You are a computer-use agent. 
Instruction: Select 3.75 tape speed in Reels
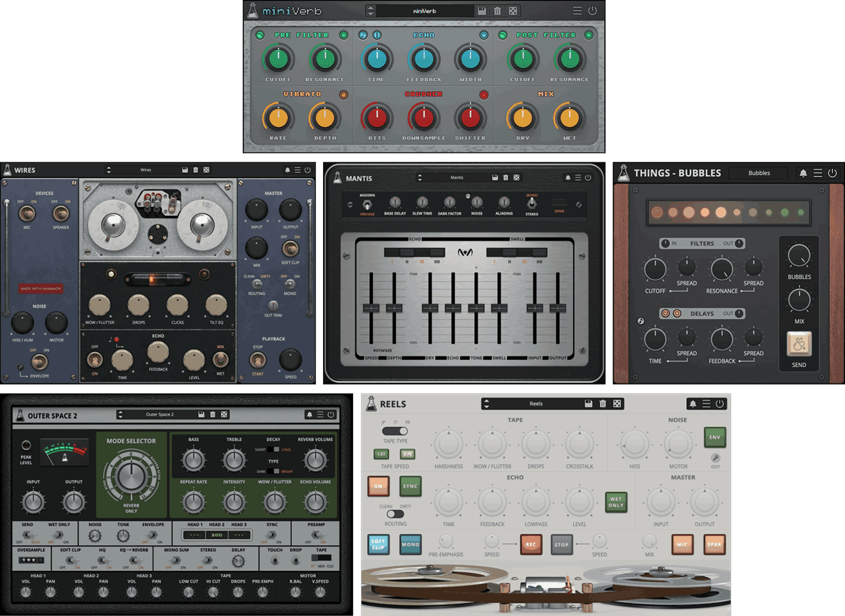[x=407, y=454]
